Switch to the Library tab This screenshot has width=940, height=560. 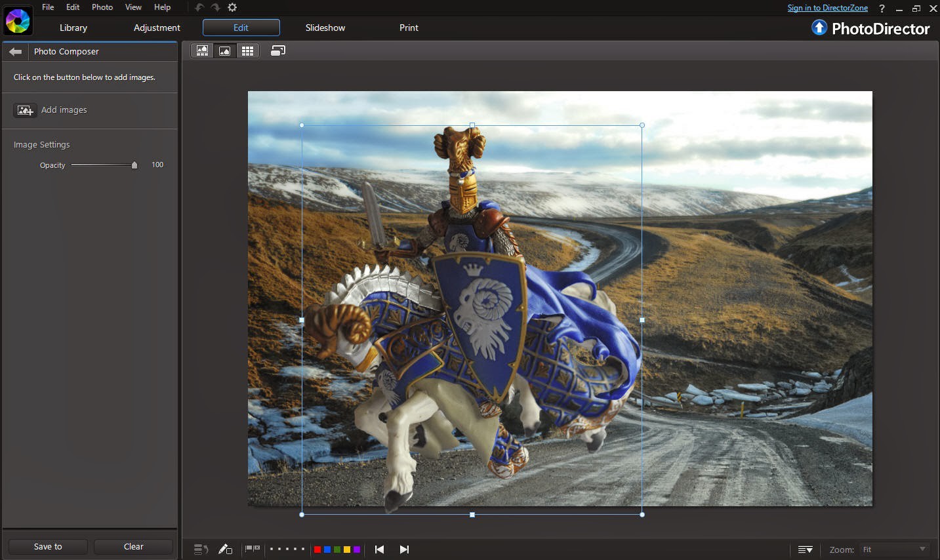pos(73,28)
